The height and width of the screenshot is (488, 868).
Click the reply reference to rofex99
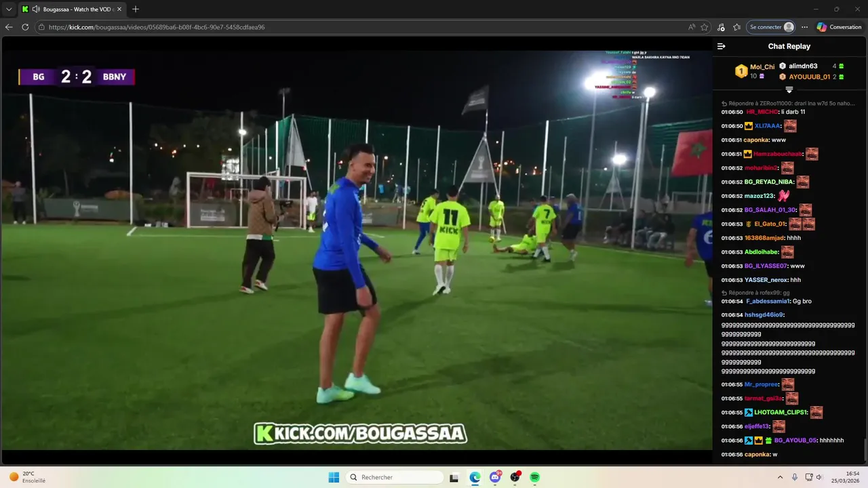(755, 293)
